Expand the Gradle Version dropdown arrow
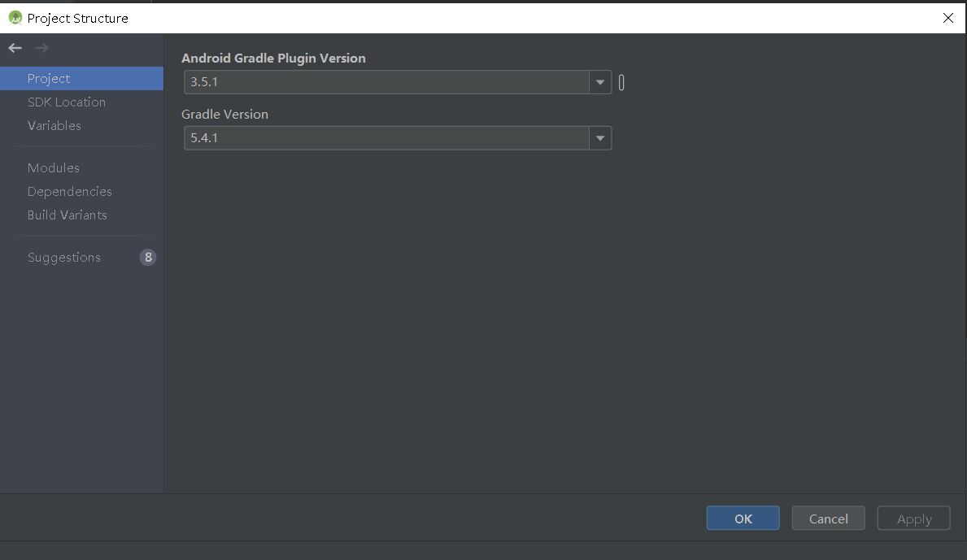967x560 pixels. [x=600, y=139]
